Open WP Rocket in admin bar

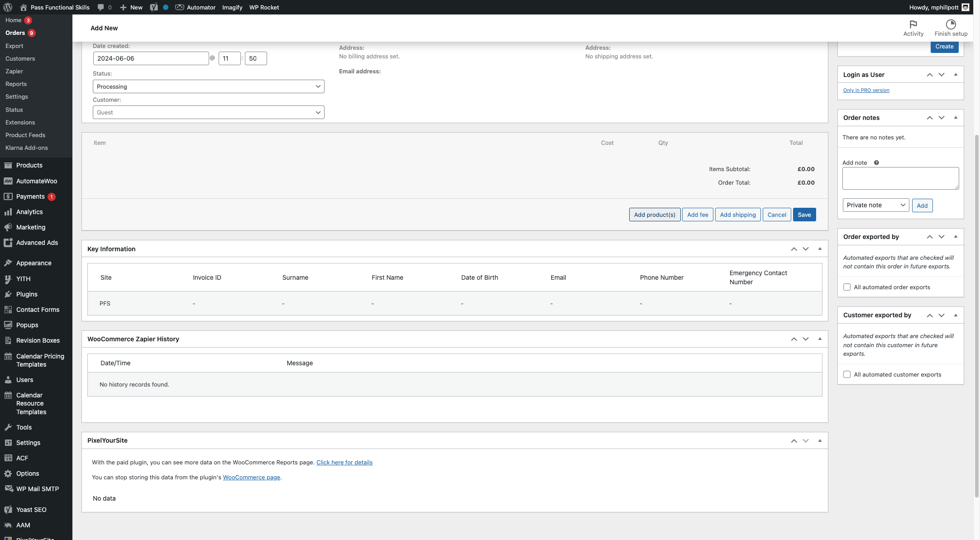click(264, 7)
